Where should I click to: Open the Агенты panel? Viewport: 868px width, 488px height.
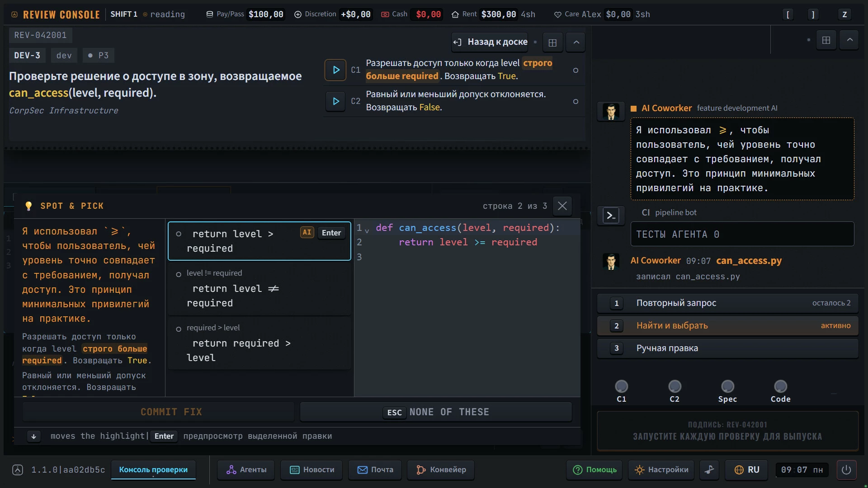[247, 470]
